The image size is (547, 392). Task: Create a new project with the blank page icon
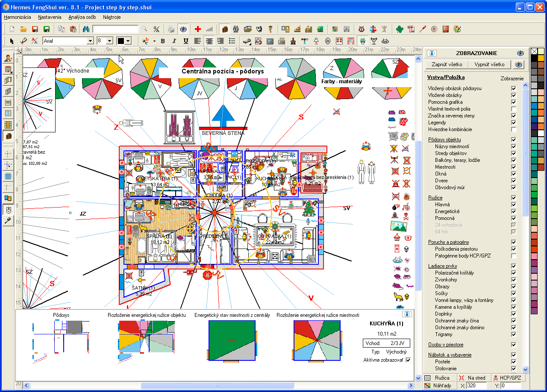pyautogui.click(x=12, y=29)
